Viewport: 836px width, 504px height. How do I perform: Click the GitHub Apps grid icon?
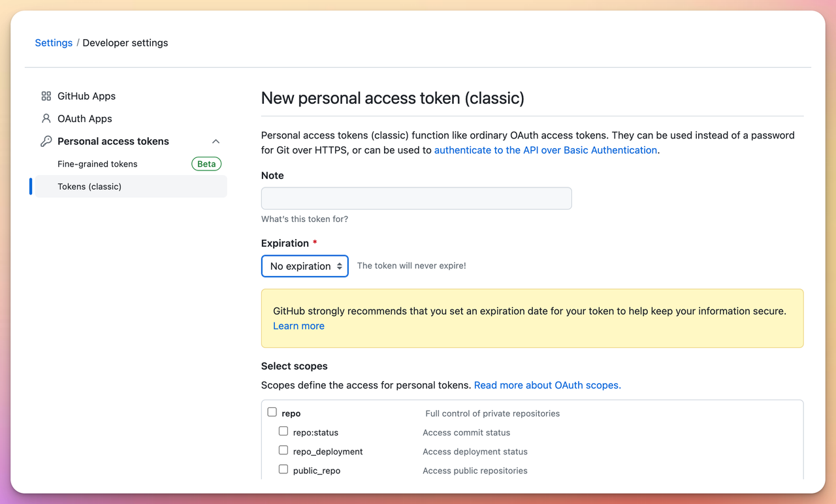pos(46,96)
